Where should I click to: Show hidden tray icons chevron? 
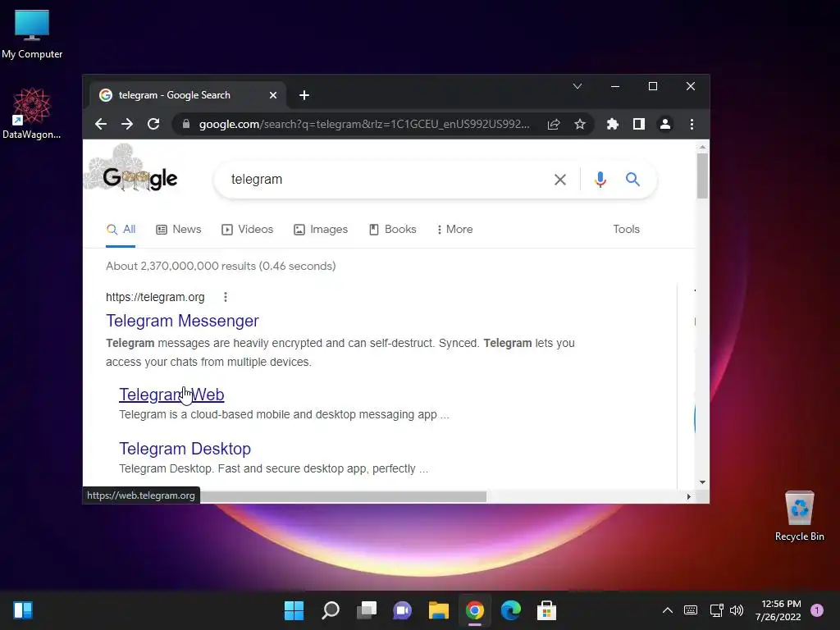click(x=668, y=610)
